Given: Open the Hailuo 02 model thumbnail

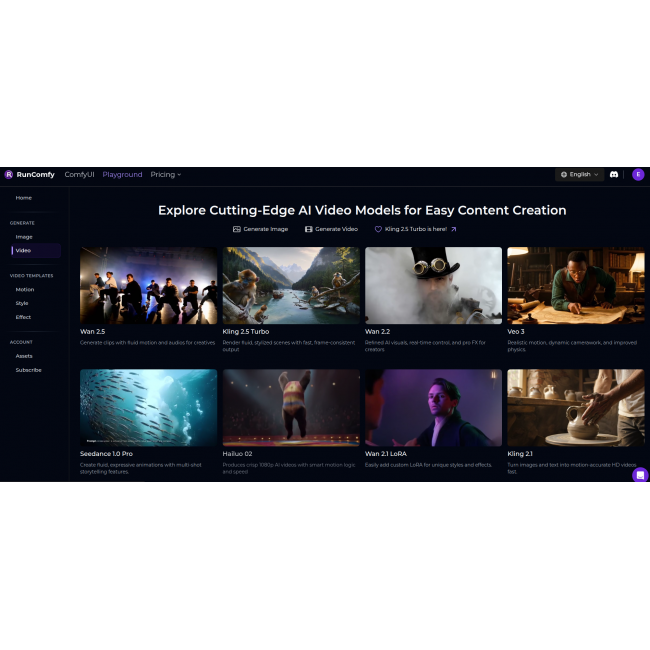Looking at the screenshot, I should [291, 407].
